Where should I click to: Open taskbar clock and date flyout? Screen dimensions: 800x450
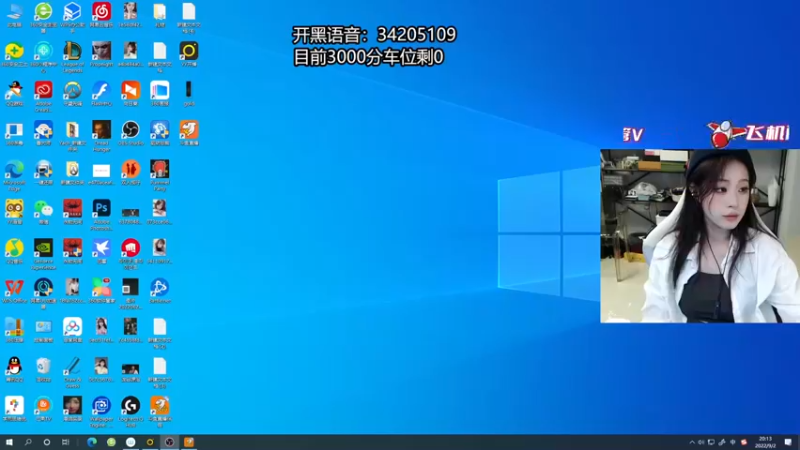coord(765,442)
